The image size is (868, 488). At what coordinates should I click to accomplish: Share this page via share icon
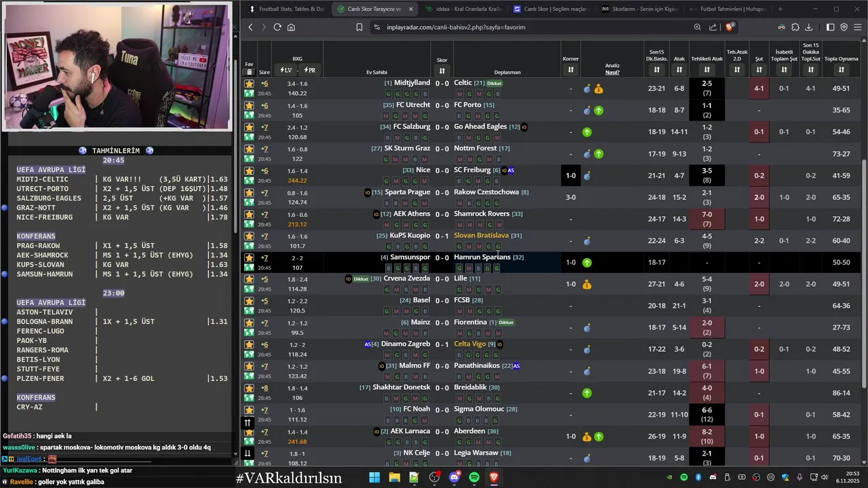[713, 27]
